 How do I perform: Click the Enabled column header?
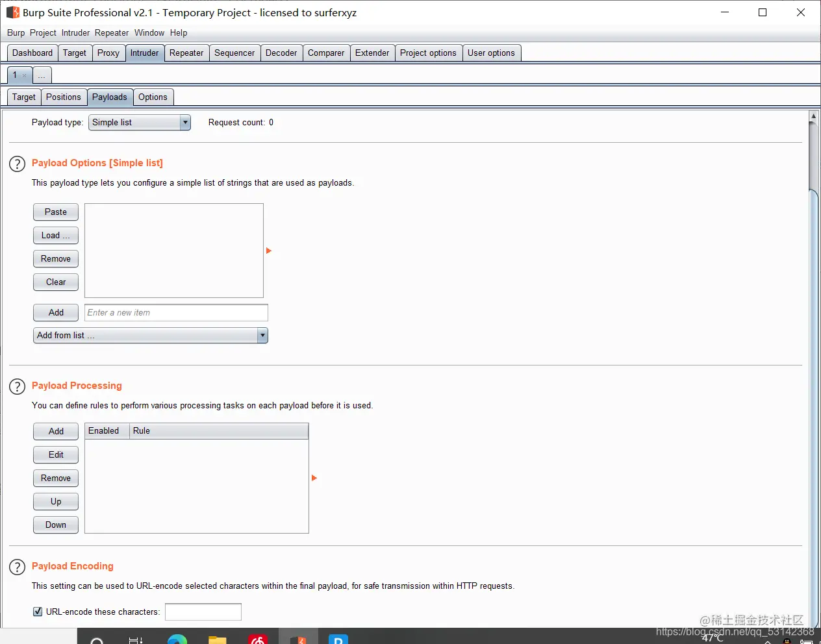107,431
